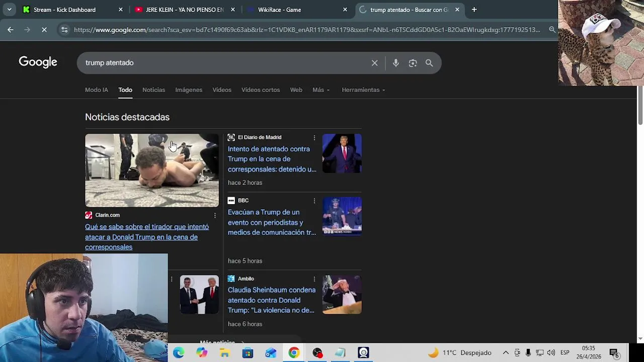644x362 pixels.
Task: Open volume control in system tray
Action: 551,353
